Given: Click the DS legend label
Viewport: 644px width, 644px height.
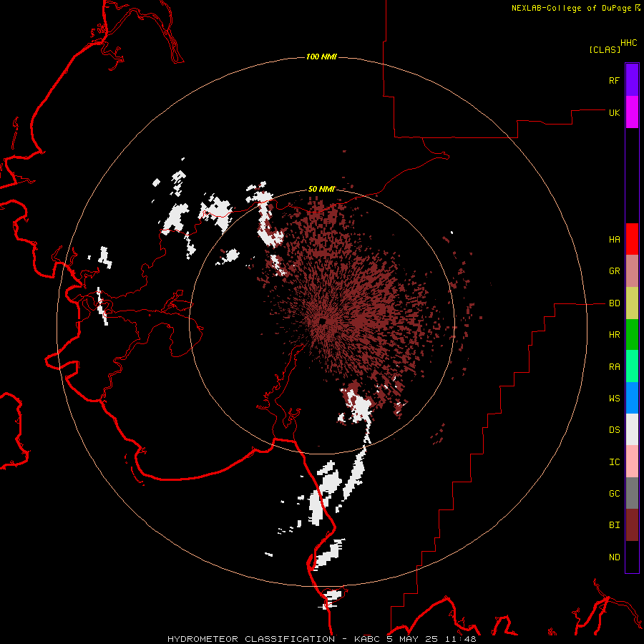Looking at the screenshot, I should (614, 429).
